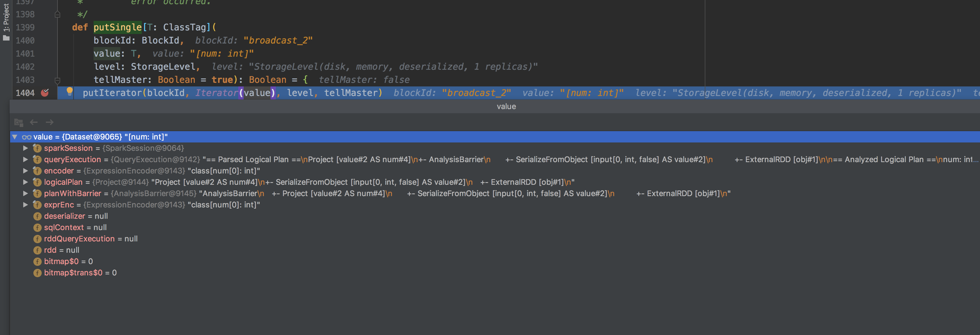This screenshot has height=335, width=980.
Task: Select the rddQueryExecution field row
Action: (79, 239)
